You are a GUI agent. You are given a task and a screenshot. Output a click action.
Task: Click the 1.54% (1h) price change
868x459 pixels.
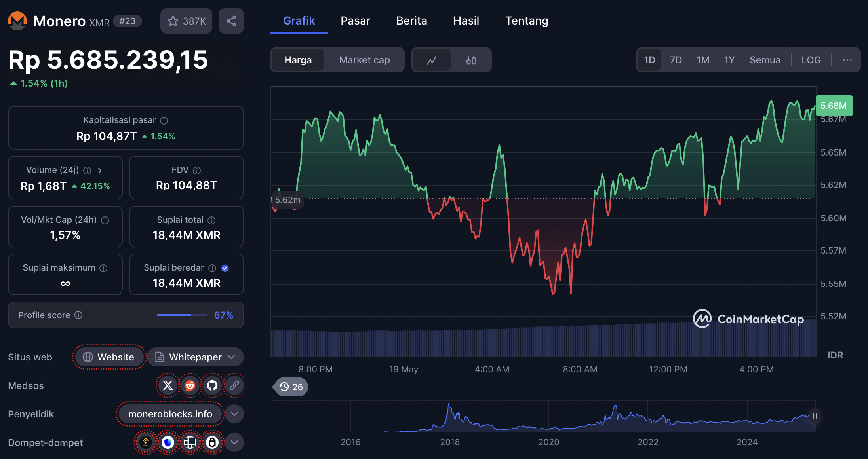coord(39,83)
